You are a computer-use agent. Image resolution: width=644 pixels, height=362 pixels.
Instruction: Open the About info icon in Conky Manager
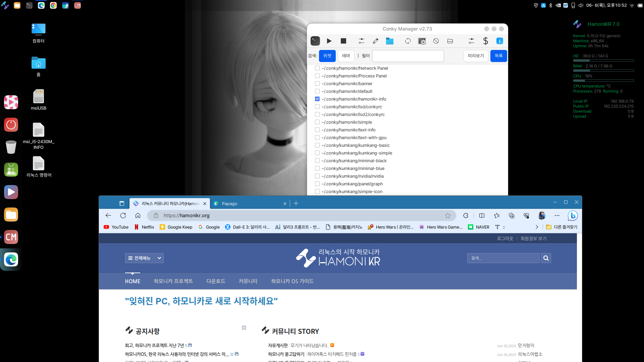tap(499, 41)
